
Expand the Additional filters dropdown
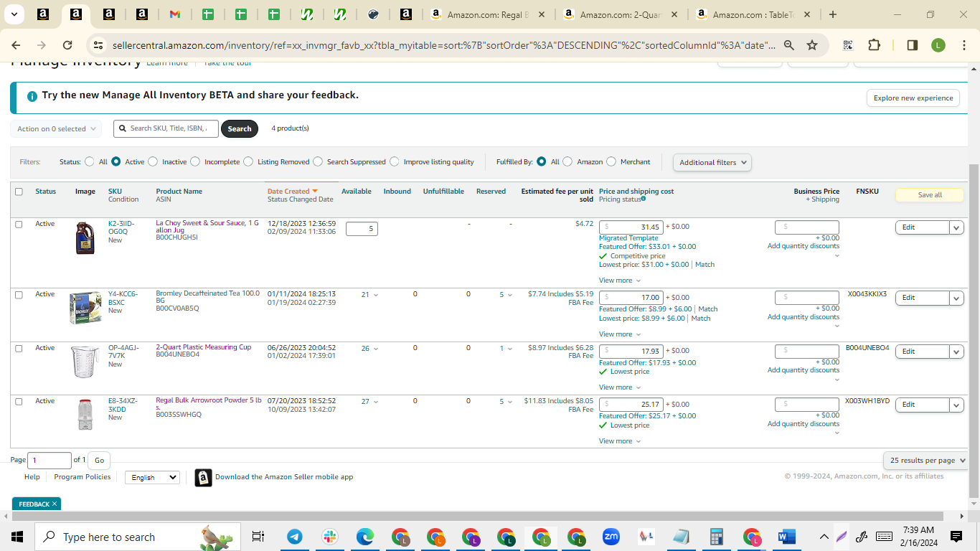pyautogui.click(x=712, y=162)
